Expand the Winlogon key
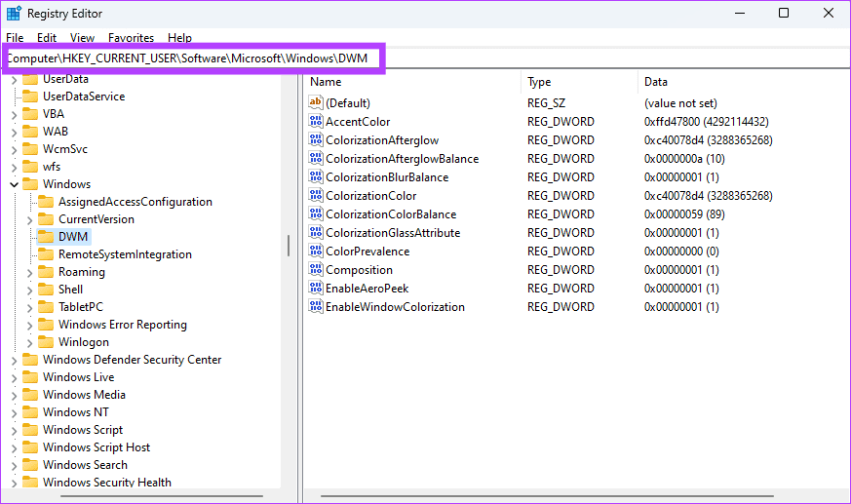851x504 pixels. (x=30, y=342)
